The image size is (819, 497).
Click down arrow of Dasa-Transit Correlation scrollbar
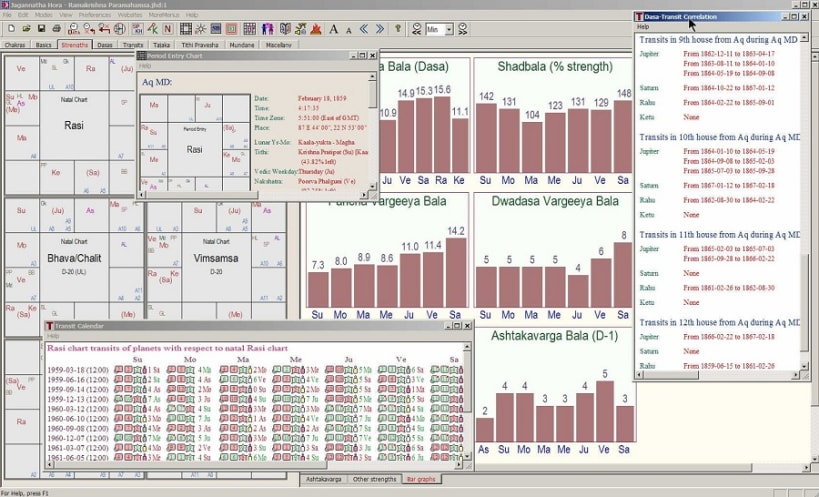[804, 366]
